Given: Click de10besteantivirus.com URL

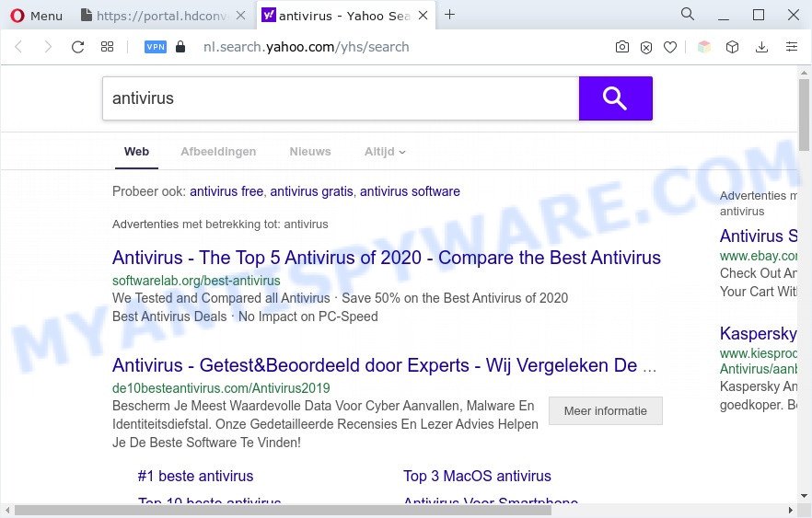Looking at the screenshot, I should tap(221, 388).
